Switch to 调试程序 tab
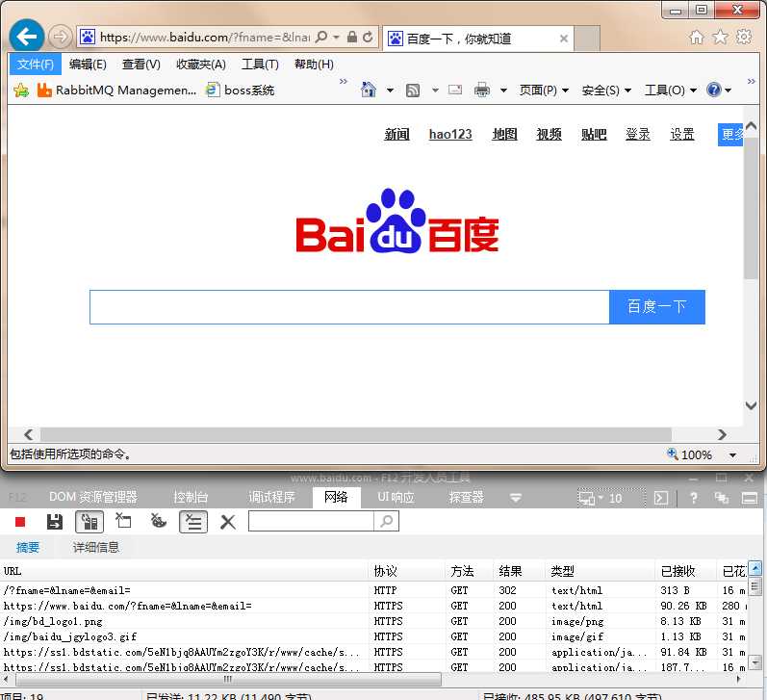Screen dimensions: 767x700 (x=271, y=498)
